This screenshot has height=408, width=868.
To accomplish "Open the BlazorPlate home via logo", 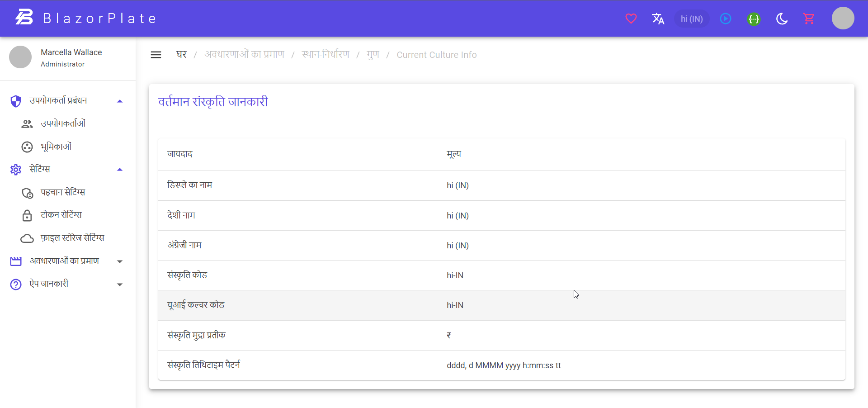I will click(86, 18).
